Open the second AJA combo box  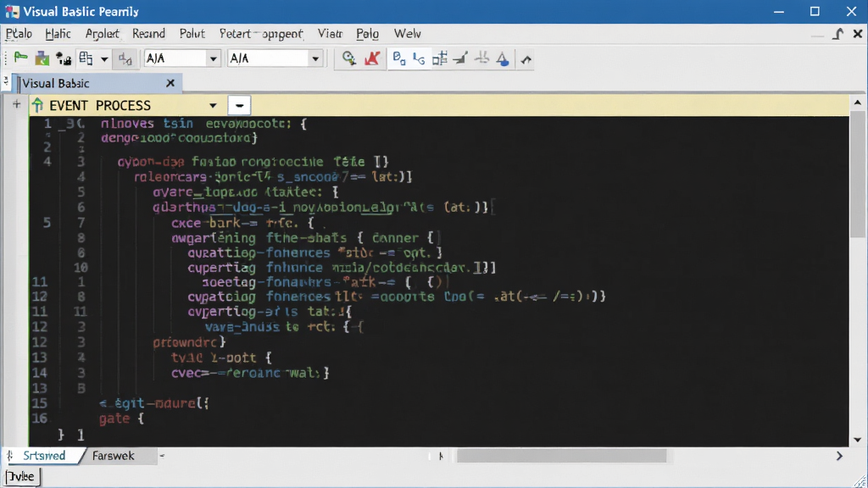(x=275, y=58)
